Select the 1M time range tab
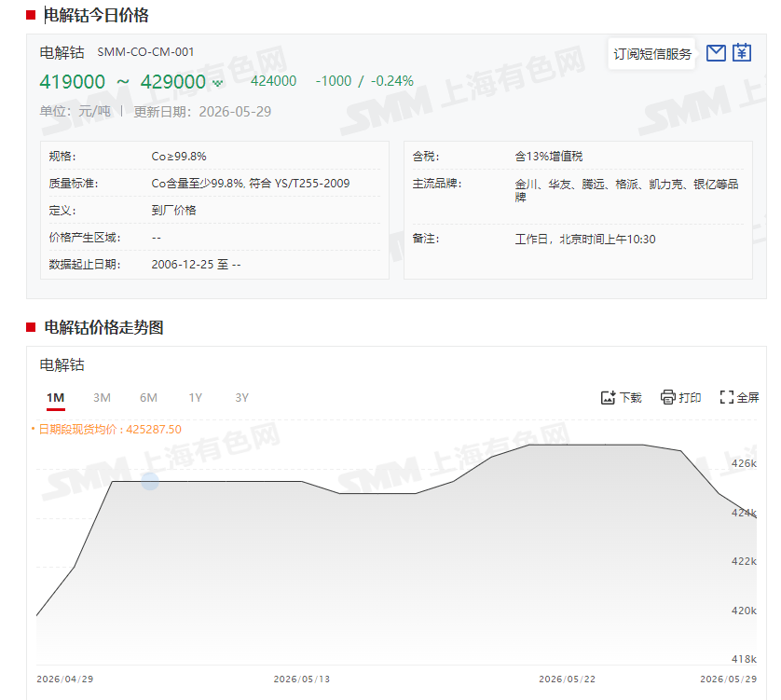This screenshot has width=781, height=700. tap(56, 398)
